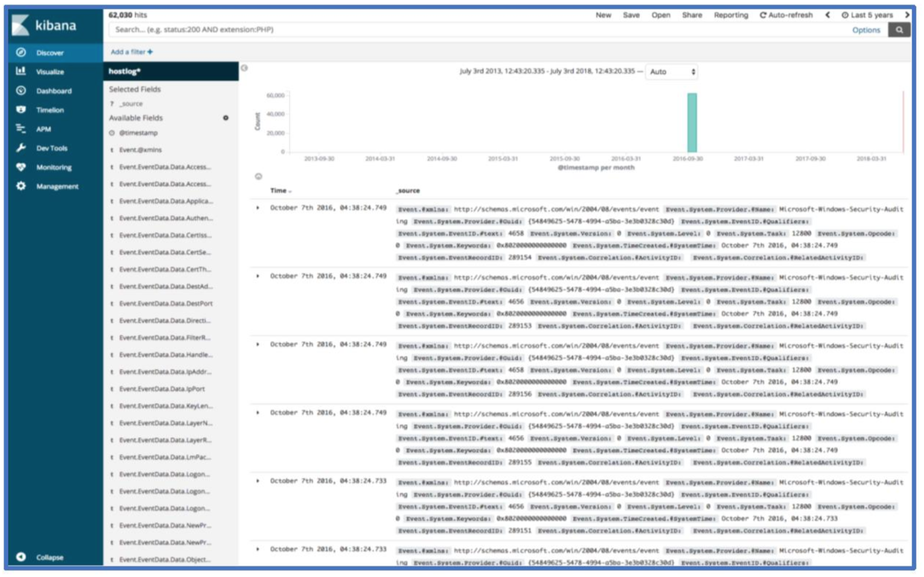Click Auto-refresh label in top menu

pos(791,15)
